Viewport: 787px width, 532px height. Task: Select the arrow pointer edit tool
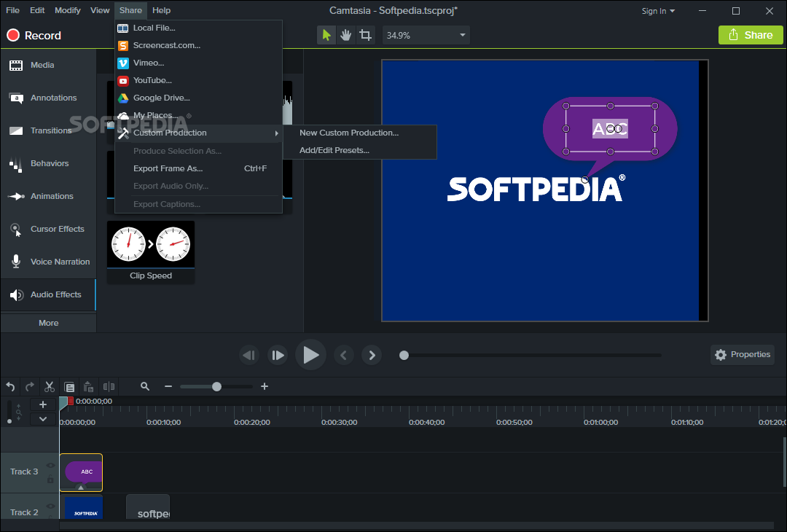tap(326, 35)
